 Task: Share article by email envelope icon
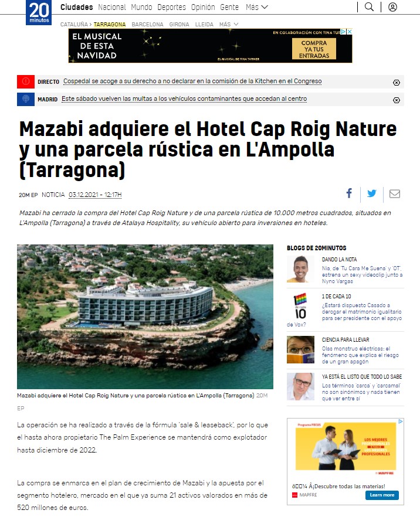(395, 193)
